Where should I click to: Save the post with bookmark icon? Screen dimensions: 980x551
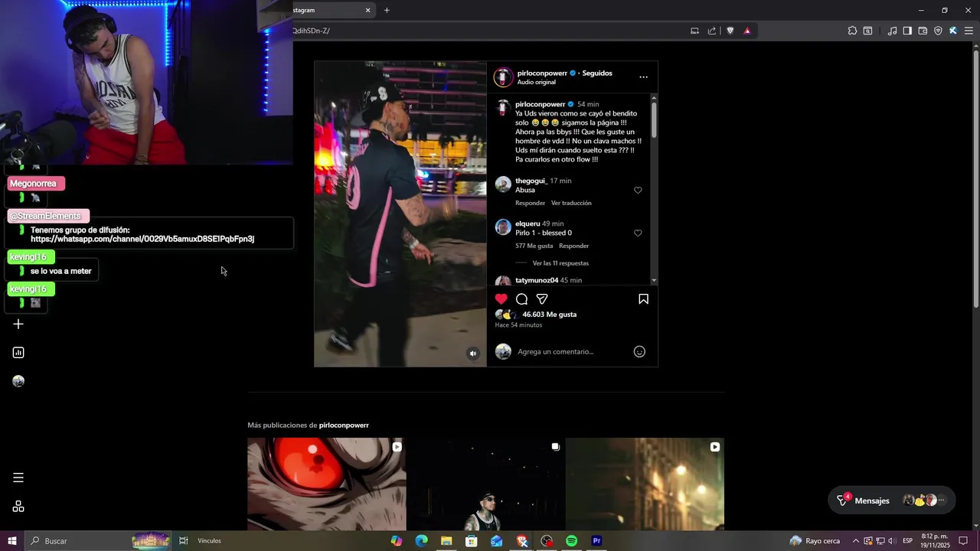pos(643,299)
